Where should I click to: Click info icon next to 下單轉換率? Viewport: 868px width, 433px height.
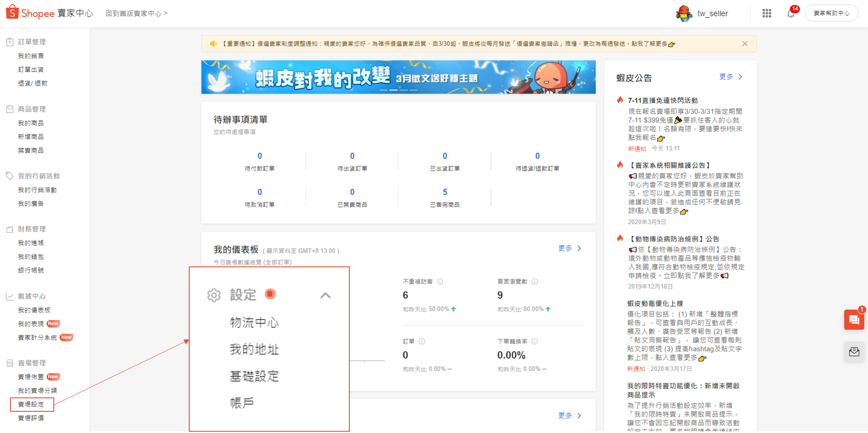[x=535, y=341]
